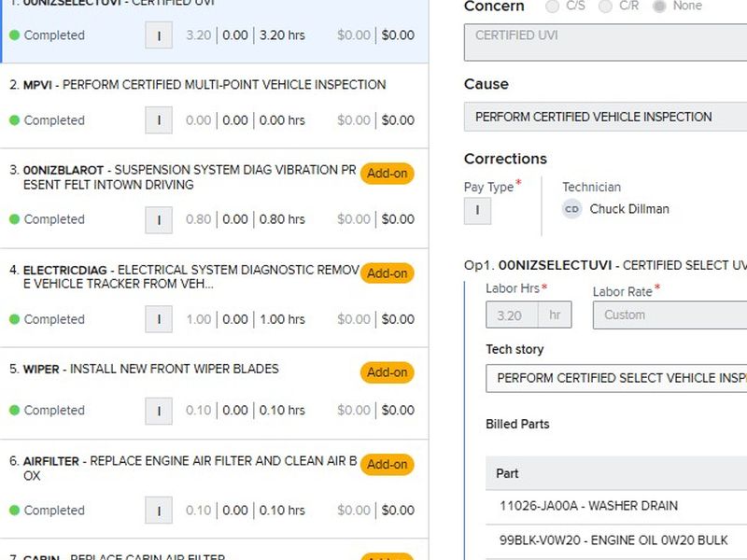747x560 pixels.
Task: Open the Cause field dropdown
Action: pos(605,117)
